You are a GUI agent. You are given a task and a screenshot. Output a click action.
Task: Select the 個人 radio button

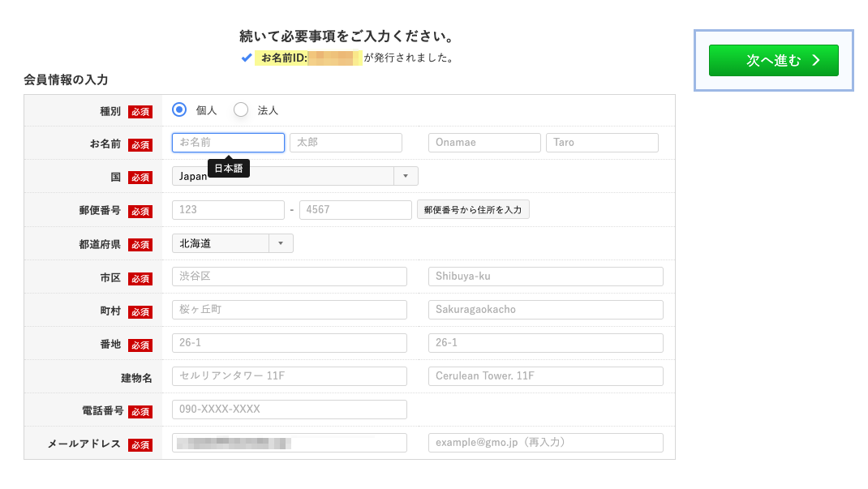click(179, 109)
